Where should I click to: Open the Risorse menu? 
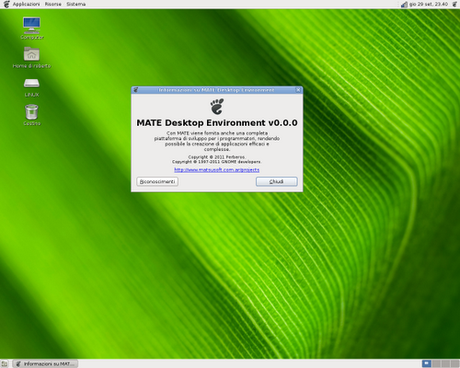point(53,4)
